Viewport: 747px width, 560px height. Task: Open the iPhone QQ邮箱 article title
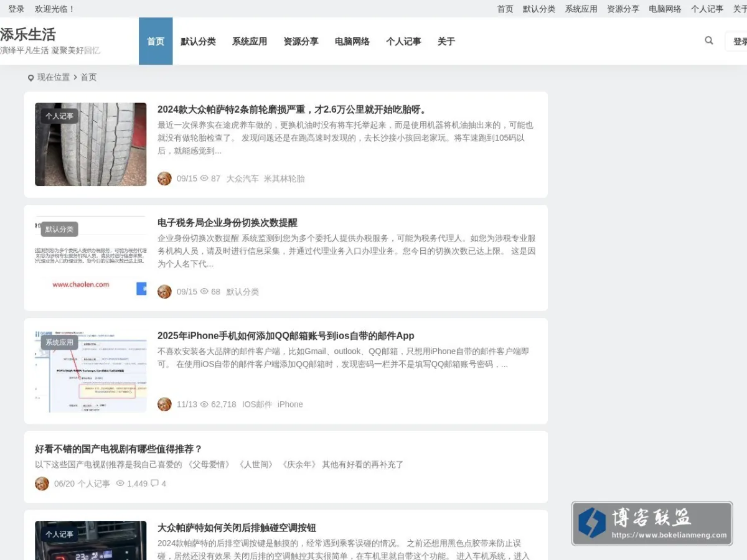pos(286,336)
